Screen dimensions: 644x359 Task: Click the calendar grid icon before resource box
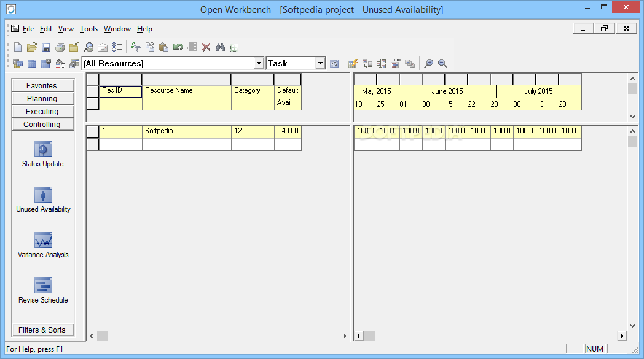click(x=74, y=64)
